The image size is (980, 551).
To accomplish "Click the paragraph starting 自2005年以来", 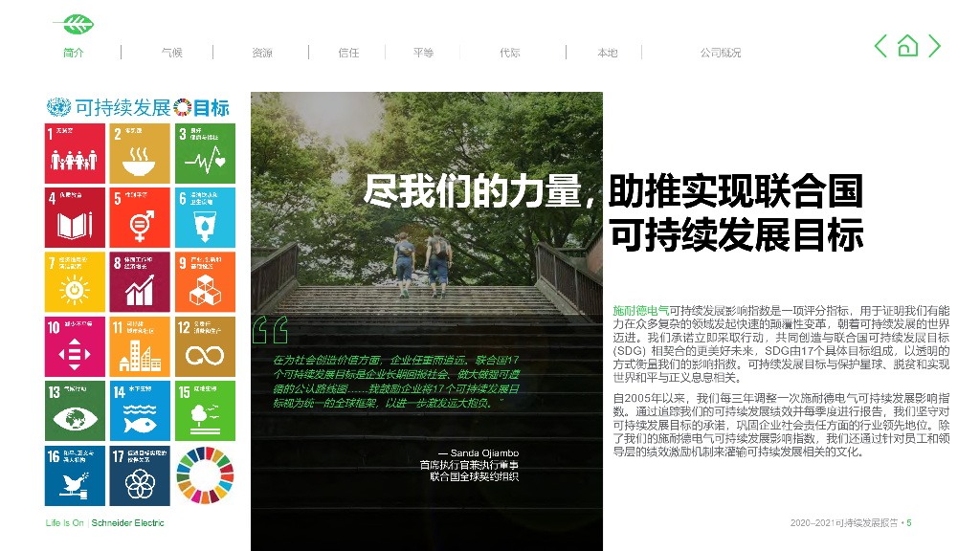I will pyautogui.click(x=781, y=425).
